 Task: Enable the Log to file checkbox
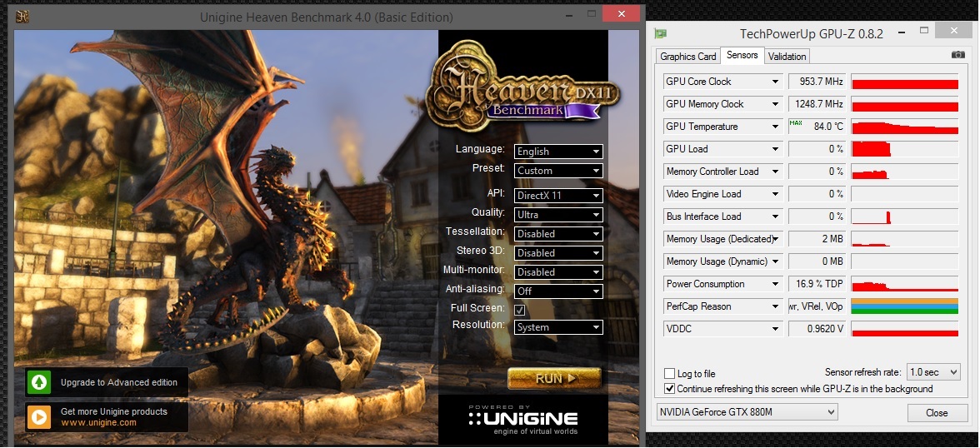coord(669,374)
